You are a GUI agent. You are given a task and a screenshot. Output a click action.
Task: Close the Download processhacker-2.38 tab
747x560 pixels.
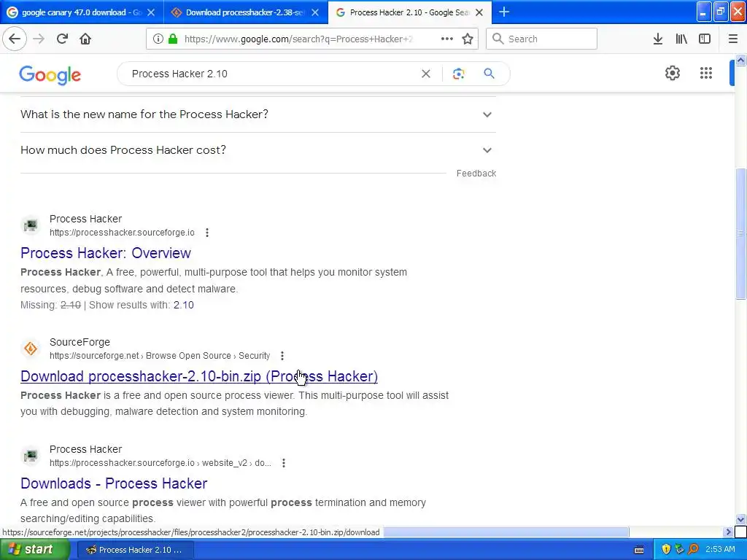click(315, 12)
